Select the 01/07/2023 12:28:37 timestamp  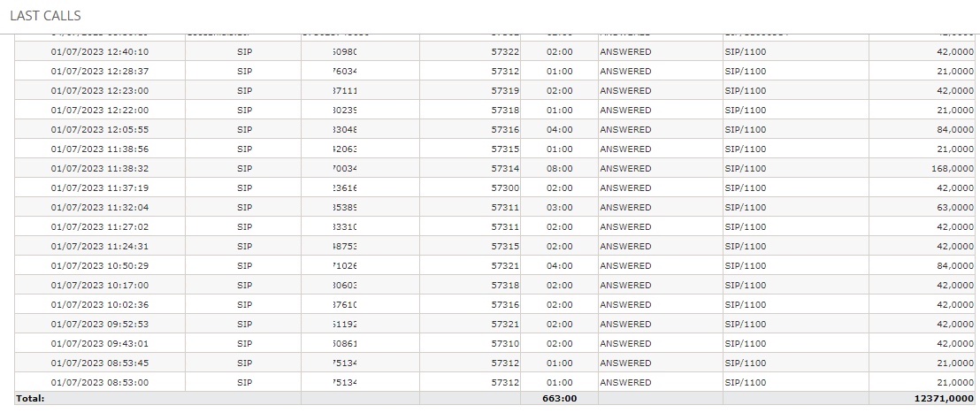(100, 71)
